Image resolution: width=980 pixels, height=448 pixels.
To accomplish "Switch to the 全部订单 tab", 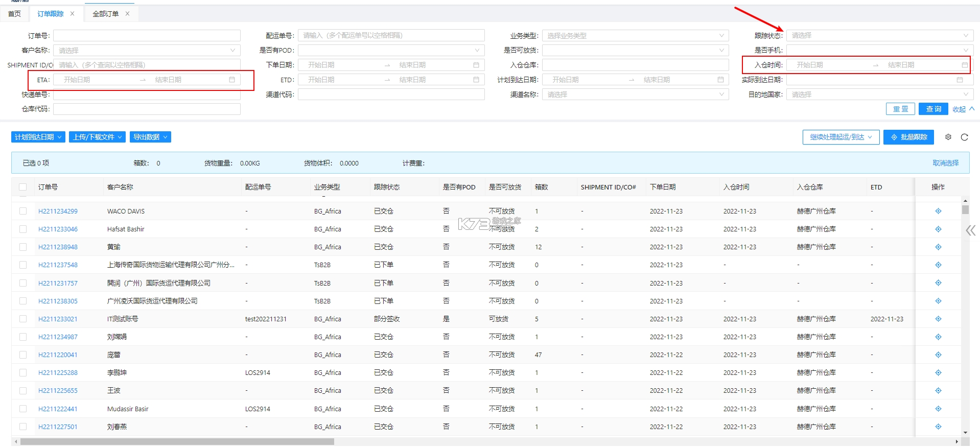I will pos(106,14).
